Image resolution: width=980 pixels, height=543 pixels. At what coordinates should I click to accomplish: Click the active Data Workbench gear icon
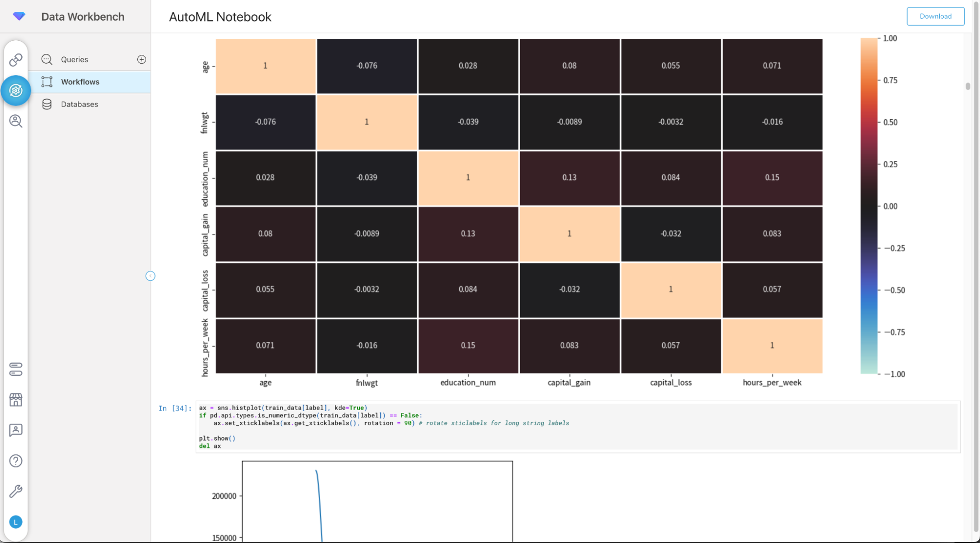click(16, 90)
